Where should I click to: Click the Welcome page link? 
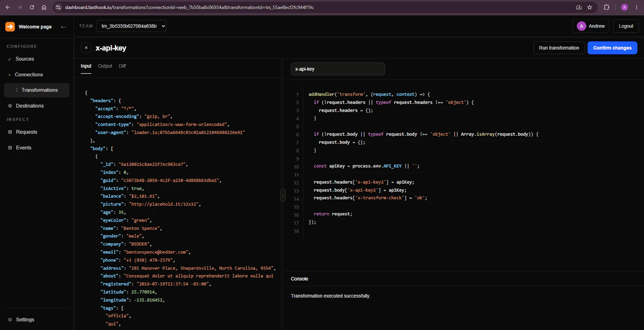click(x=35, y=27)
